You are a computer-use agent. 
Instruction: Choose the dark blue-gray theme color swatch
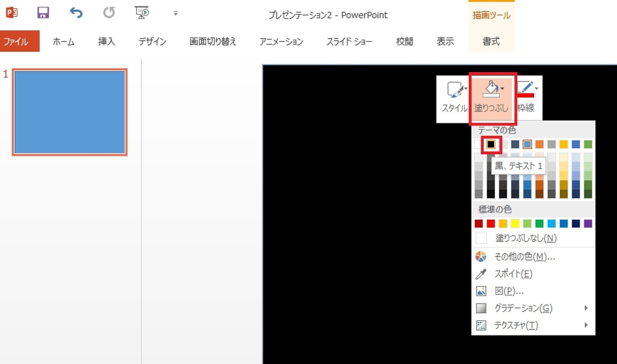click(x=515, y=144)
